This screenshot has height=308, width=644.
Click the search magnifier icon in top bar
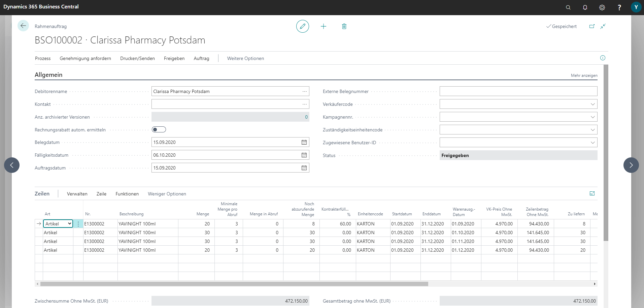click(x=568, y=7)
